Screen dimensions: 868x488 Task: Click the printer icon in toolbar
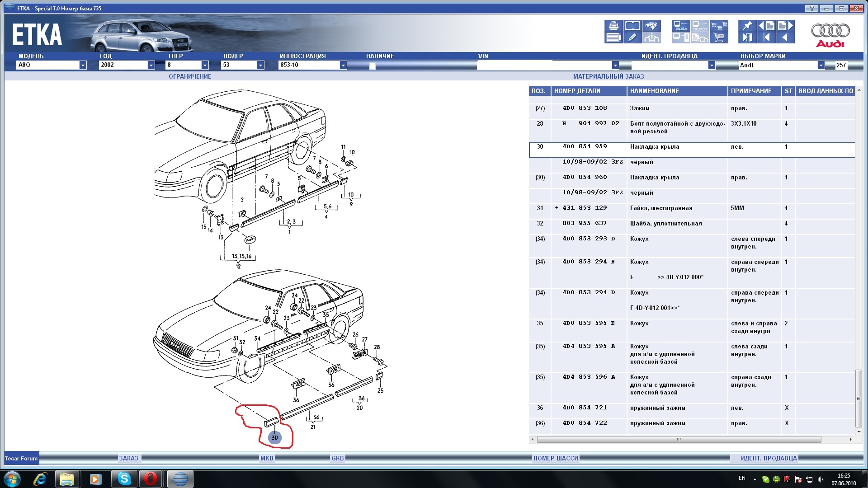pos(613,26)
